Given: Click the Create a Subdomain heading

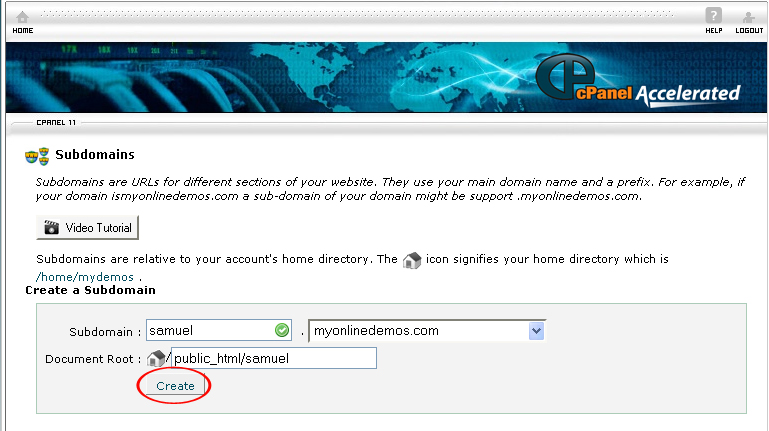Looking at the screenshot, I should coord(90,290).
